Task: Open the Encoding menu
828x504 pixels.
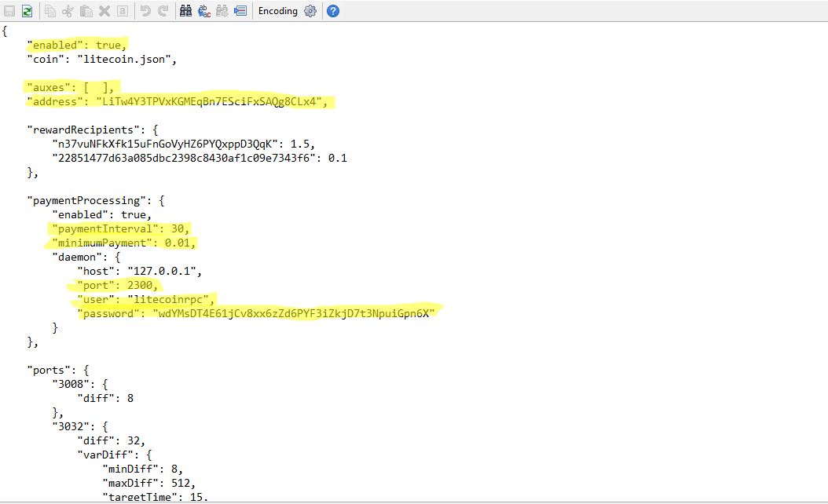Action: click(x=278, y=11)
